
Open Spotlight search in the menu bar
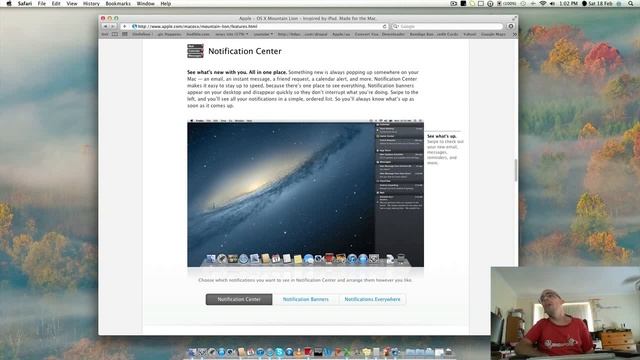631,3
